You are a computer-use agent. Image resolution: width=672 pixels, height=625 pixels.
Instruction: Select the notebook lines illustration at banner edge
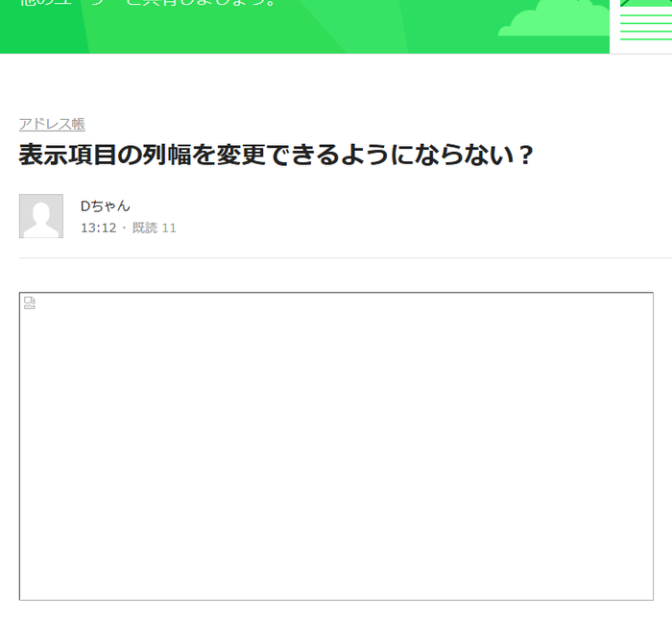point(646,28)
